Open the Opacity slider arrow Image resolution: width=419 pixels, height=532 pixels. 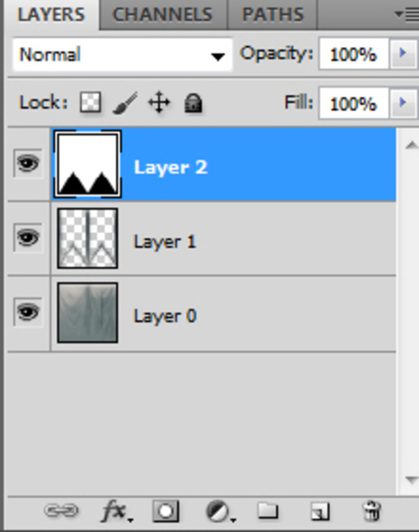click(403, 54)
